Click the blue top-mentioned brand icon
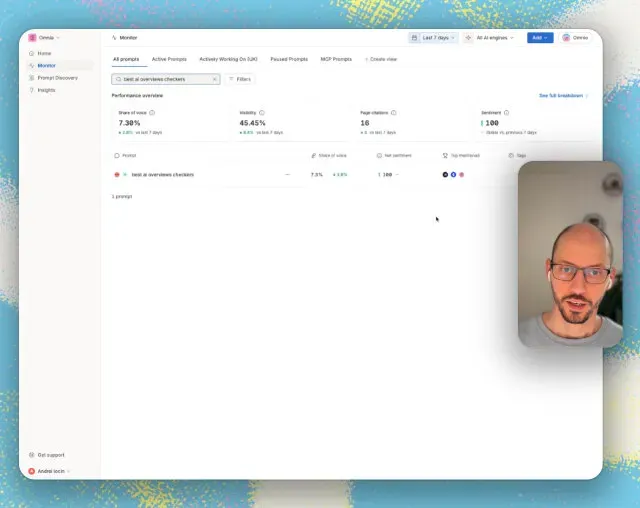640x508 pixels. (453, 175)
